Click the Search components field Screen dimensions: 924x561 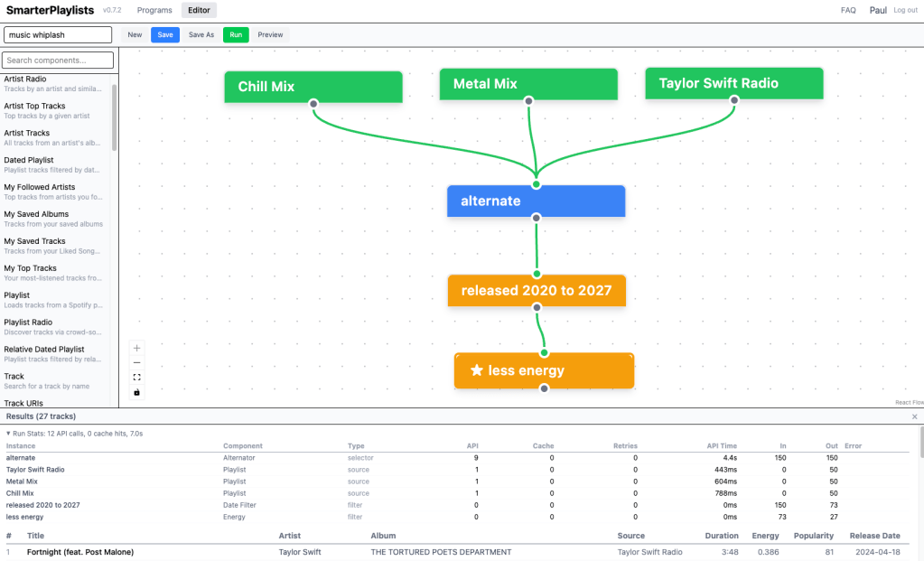[60, 61]
